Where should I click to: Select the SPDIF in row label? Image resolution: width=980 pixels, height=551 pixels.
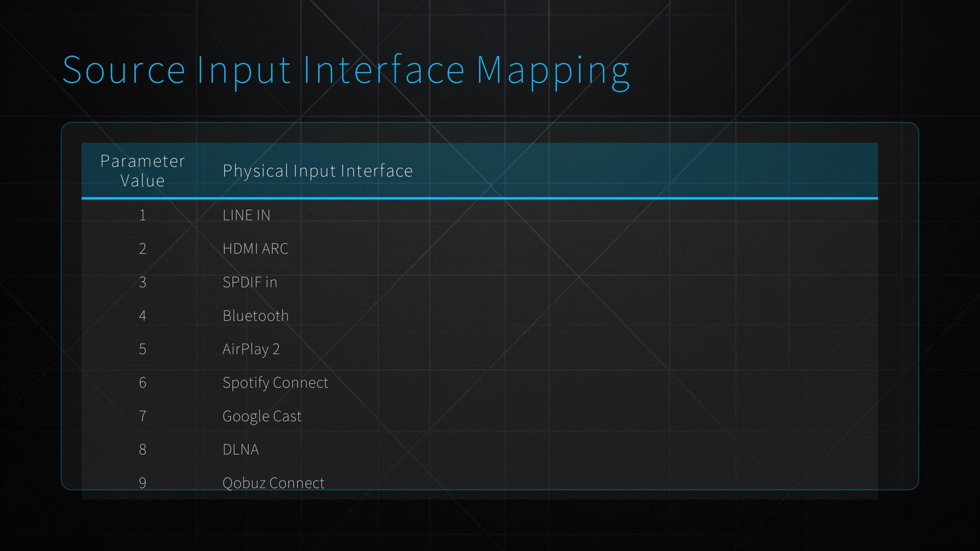coord(249,282)
